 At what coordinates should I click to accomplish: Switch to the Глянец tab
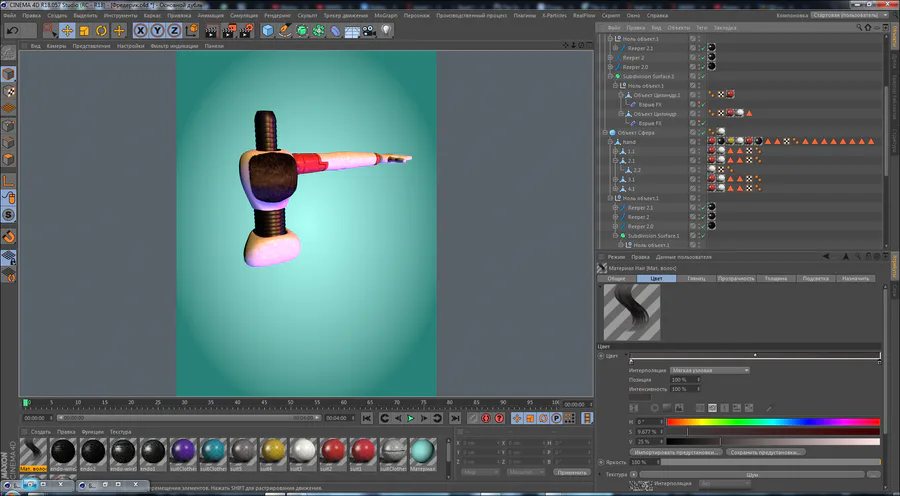(696, 278)
